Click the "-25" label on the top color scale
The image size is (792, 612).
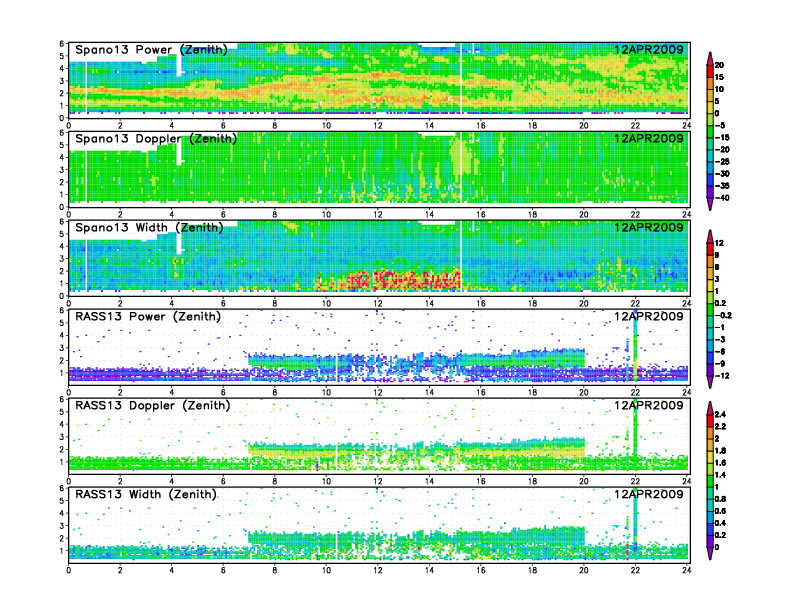pyautogui.click(x=722, y=162)
